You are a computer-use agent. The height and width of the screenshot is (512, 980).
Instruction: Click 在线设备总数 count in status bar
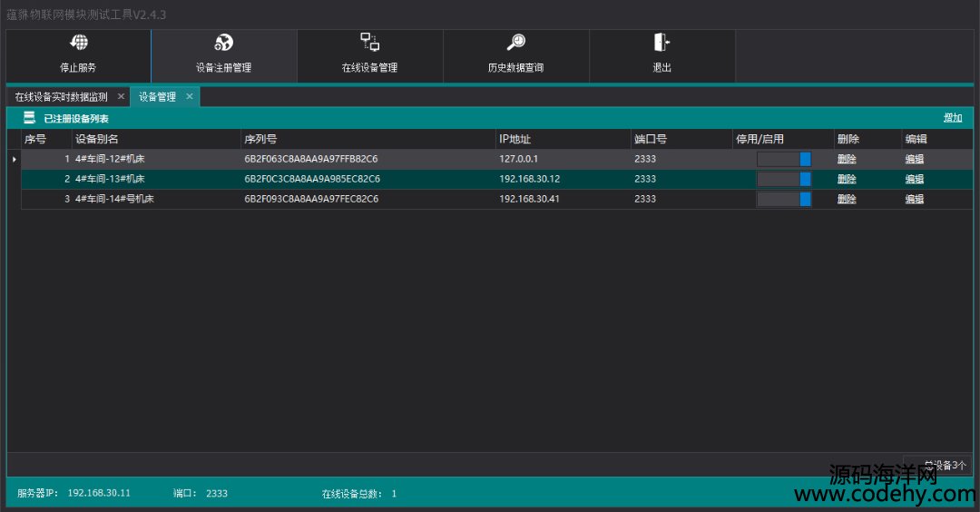[394, 494]
